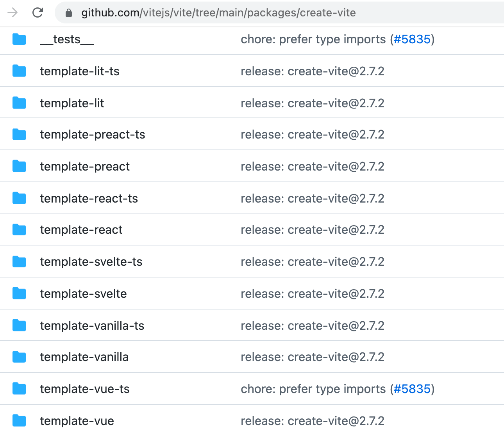Screen dimensions: 504x434
Task: View chore commit message for template-vue-ts
Action: click(x=313, y=389)
